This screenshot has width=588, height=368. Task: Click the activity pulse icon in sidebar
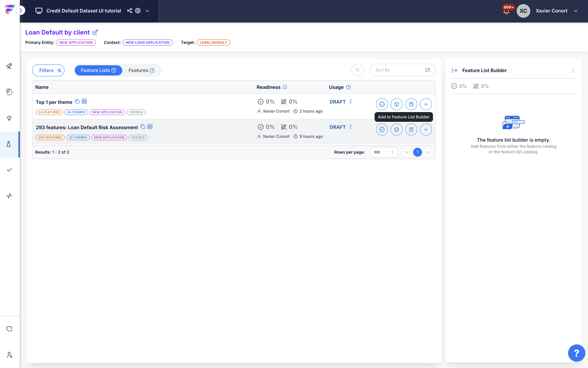[9, 196]
